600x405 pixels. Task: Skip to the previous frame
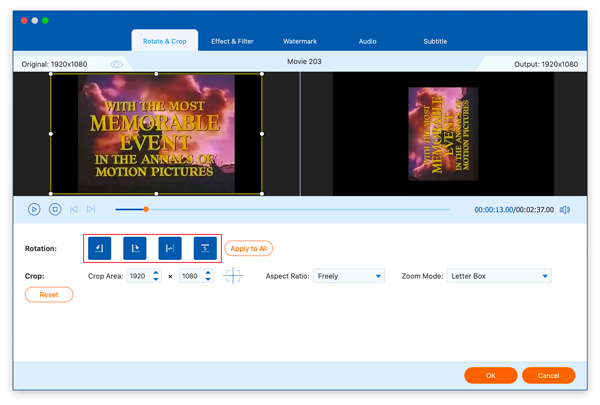pos(74,210)
